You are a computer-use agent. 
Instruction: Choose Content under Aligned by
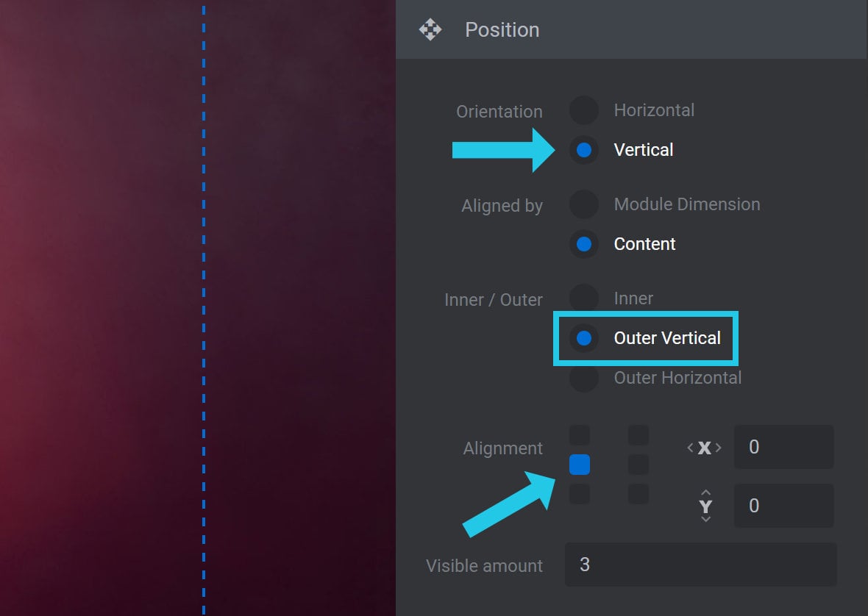pos(584,244)
